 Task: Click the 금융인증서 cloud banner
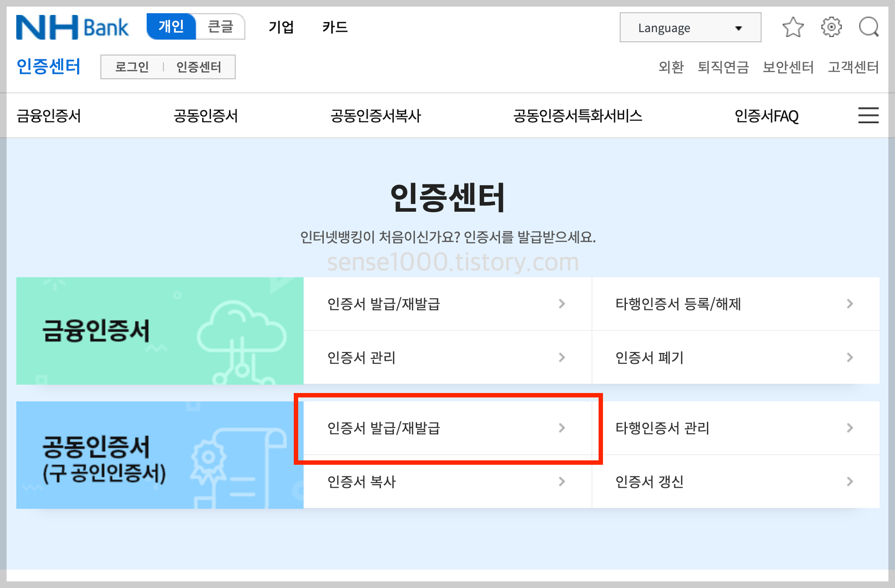click(159, 331)
